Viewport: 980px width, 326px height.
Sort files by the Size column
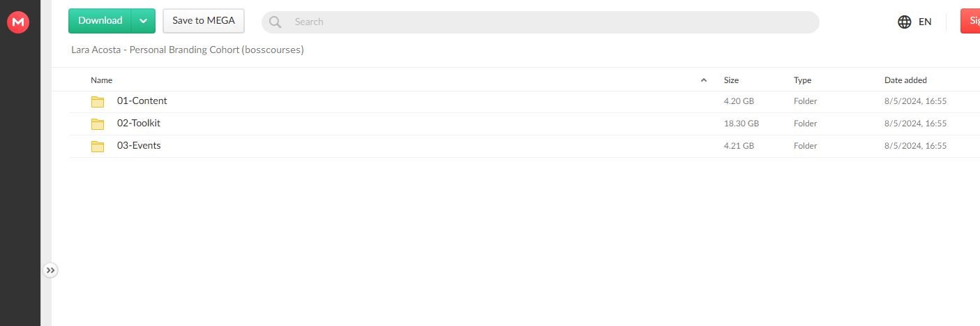pyautogui.click(x=731, y=80)
